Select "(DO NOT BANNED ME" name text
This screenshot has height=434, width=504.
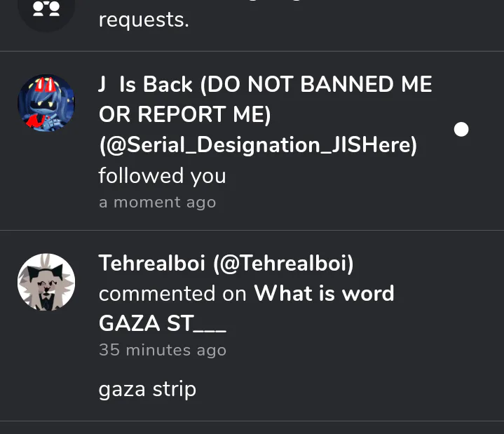pyautogui.click(x=316, y=85)
